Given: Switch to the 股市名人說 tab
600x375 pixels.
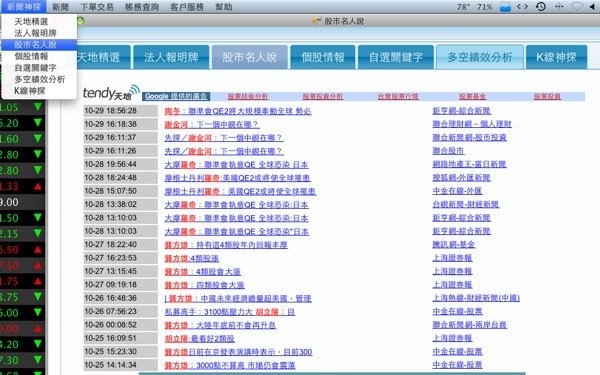Looking at the screenshot, I should 249,57.
